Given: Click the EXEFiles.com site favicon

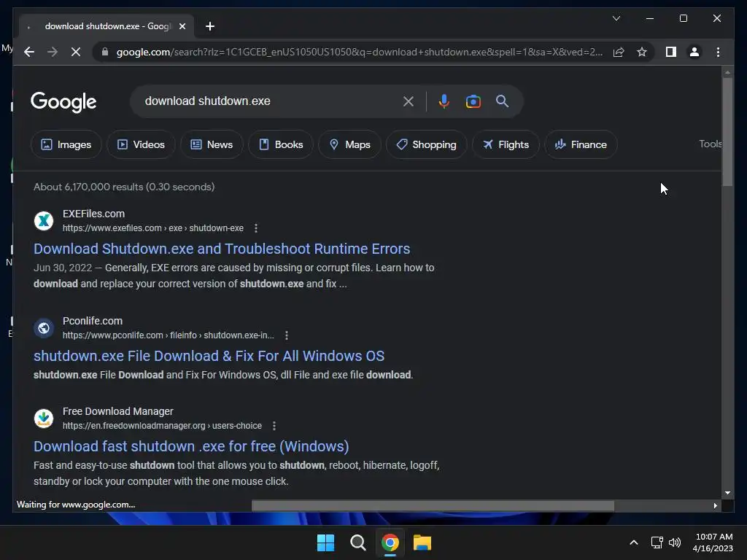Looking at the screenshot, I should 44,220.
